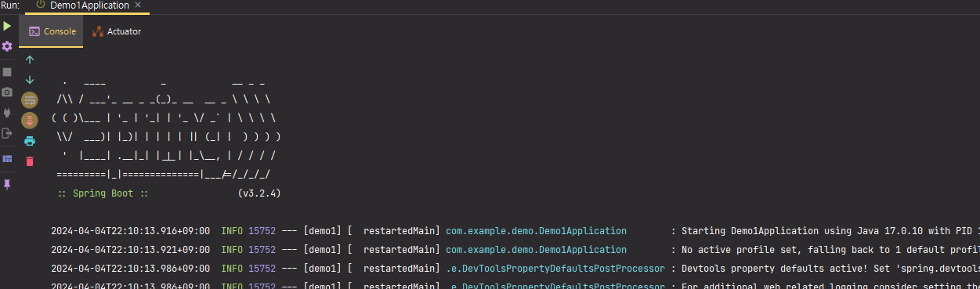This screenshot has width=980, height=289.
Task: Click the Spring Boot version text (v3.2.4)
Action: [259, 193]
